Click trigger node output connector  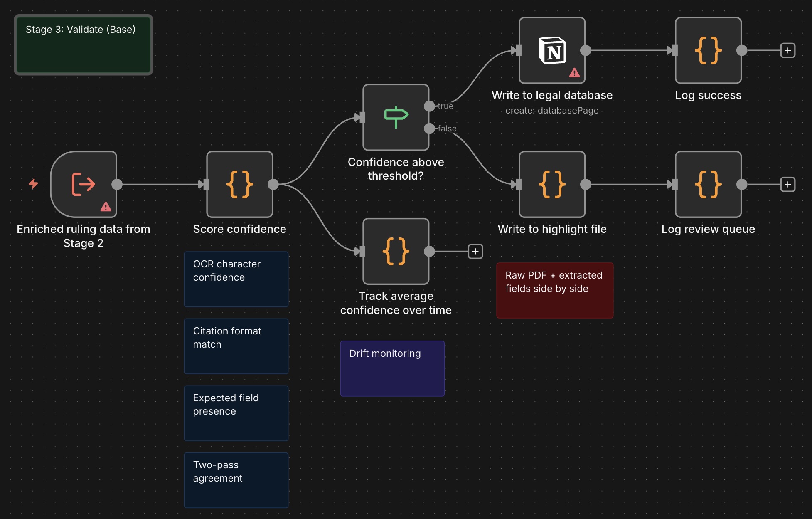(x=117, y=184)
